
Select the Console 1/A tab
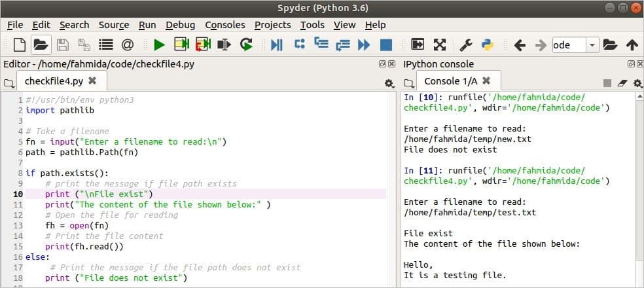coord(459,81)
